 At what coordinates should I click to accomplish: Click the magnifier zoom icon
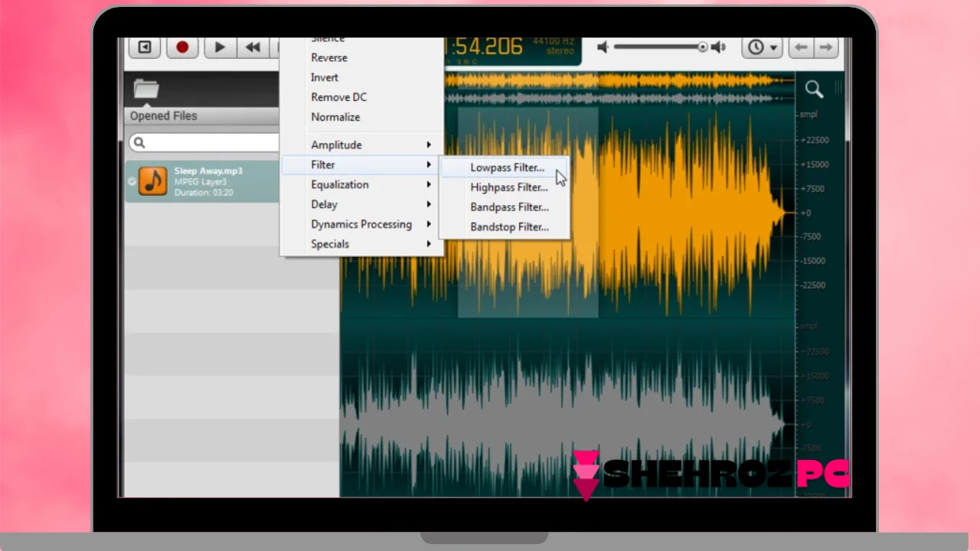click(814, 90)
